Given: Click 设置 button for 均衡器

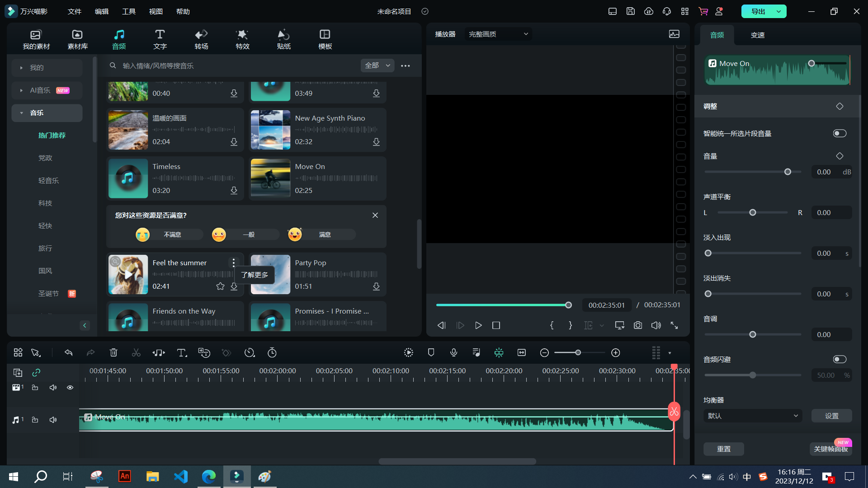Looking at the screenshot, I should (830, 416).
